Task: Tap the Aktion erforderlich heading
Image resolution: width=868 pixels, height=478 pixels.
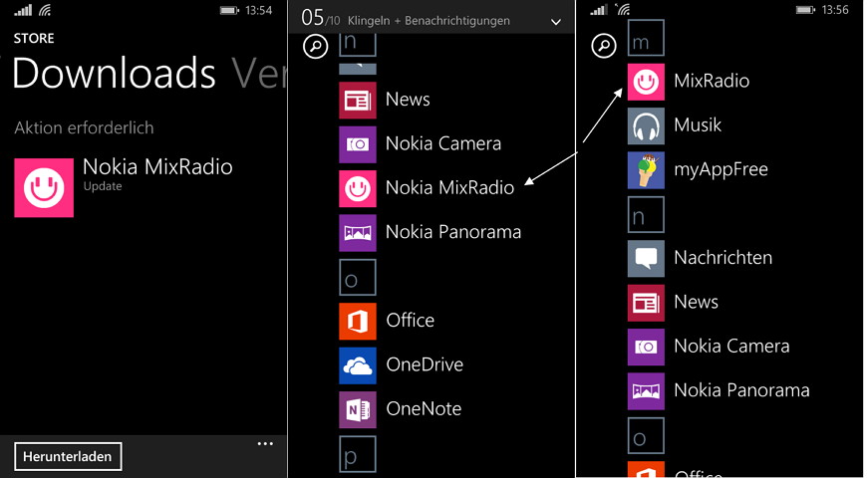Action: (x=84, y=127)
